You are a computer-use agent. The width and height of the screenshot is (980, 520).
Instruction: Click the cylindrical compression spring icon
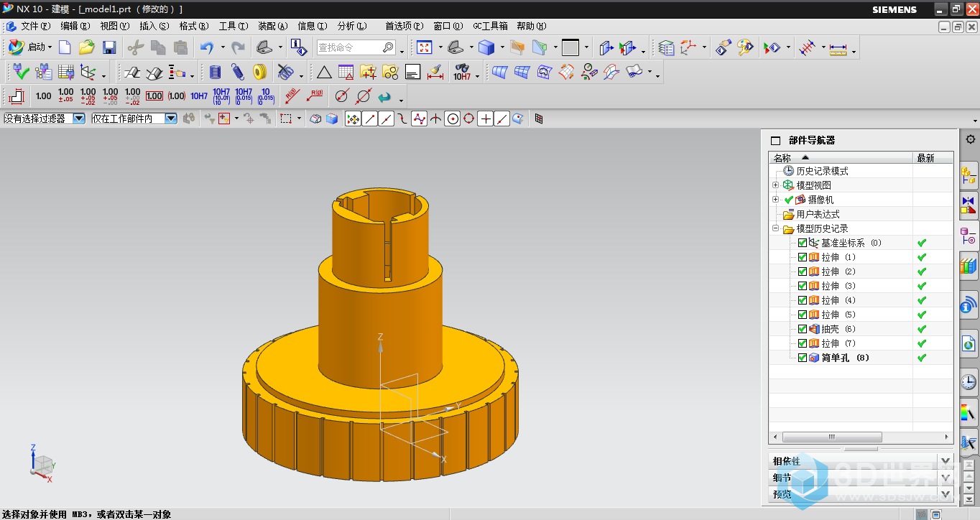tap(215, 72)
